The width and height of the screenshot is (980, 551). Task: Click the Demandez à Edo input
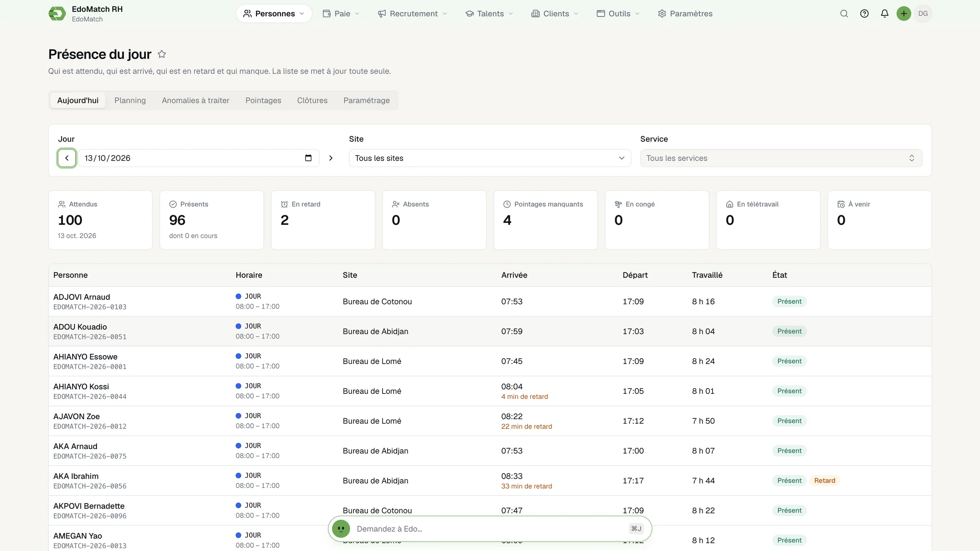[490, 529]
